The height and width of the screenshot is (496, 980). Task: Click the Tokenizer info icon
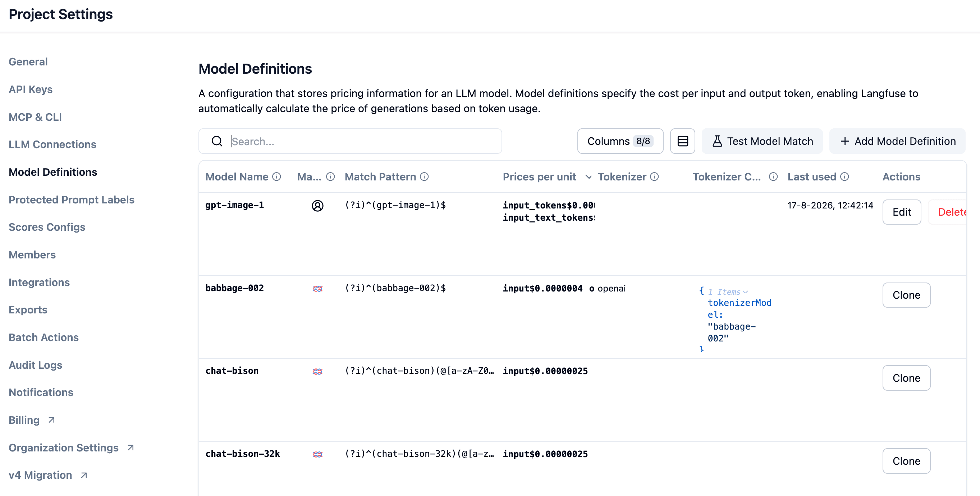[x=654, y=176]
